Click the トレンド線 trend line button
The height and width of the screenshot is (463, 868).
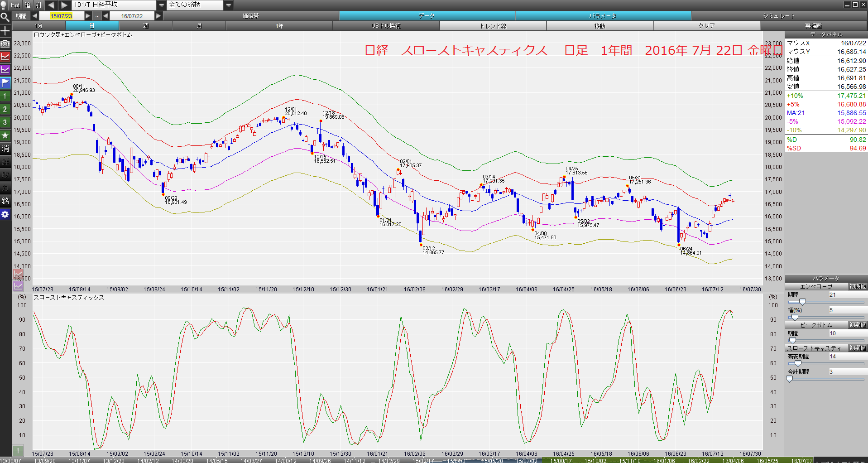click(x=493, y=26)
